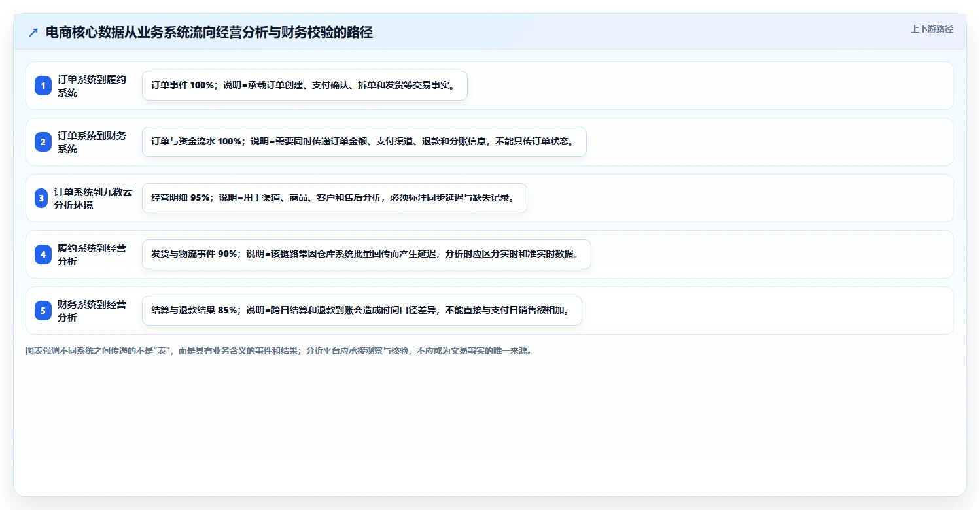Click the title 电商核心数据从业务系统流向经营分析与财务校验的路径
Image resolution: width=980 pixels, height=510 pixels.
(x=209, y=33)
